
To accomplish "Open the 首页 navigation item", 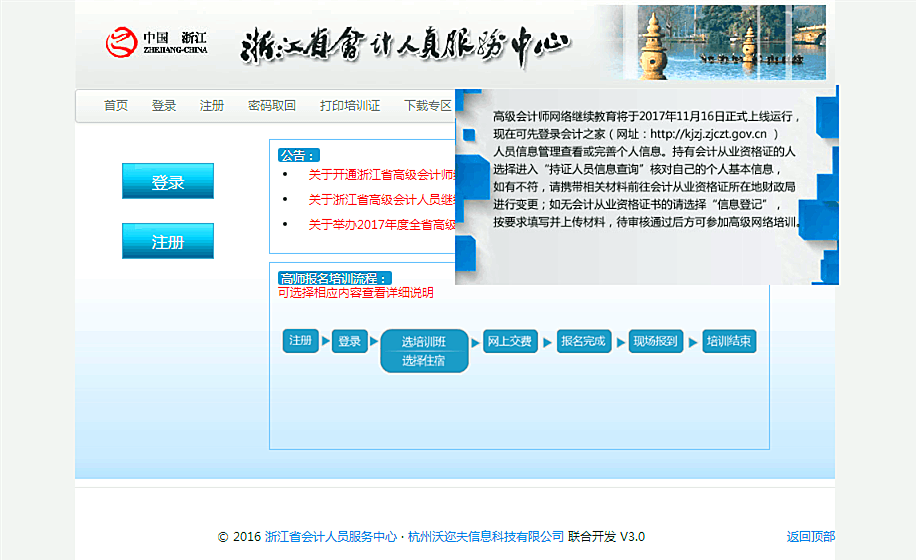I will pyautogui.click(x=116, y=106).
